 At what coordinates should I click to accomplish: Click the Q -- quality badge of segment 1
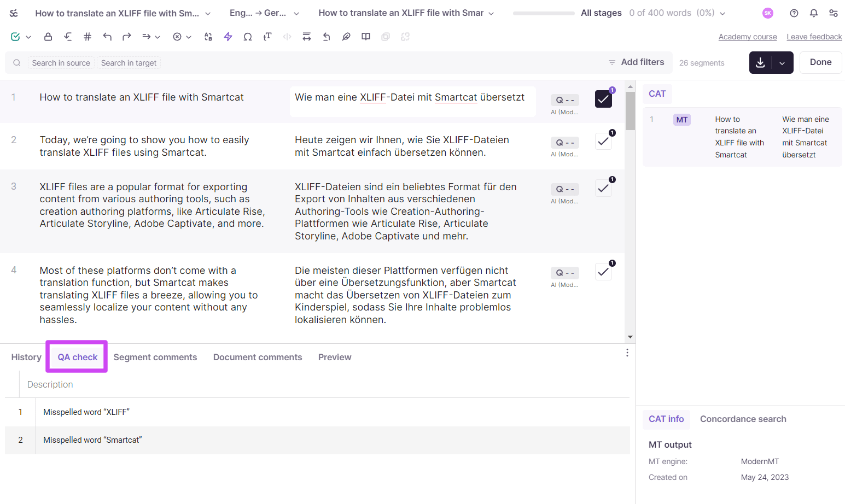[565, 100]
